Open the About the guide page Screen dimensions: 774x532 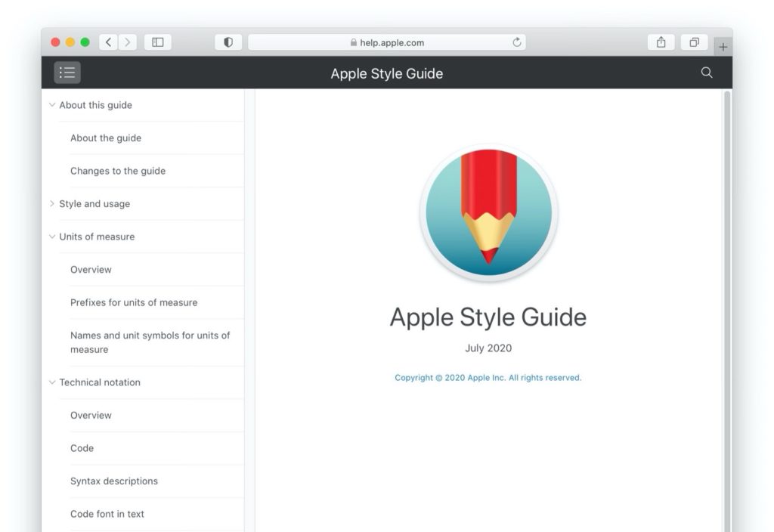pos(106,138)
